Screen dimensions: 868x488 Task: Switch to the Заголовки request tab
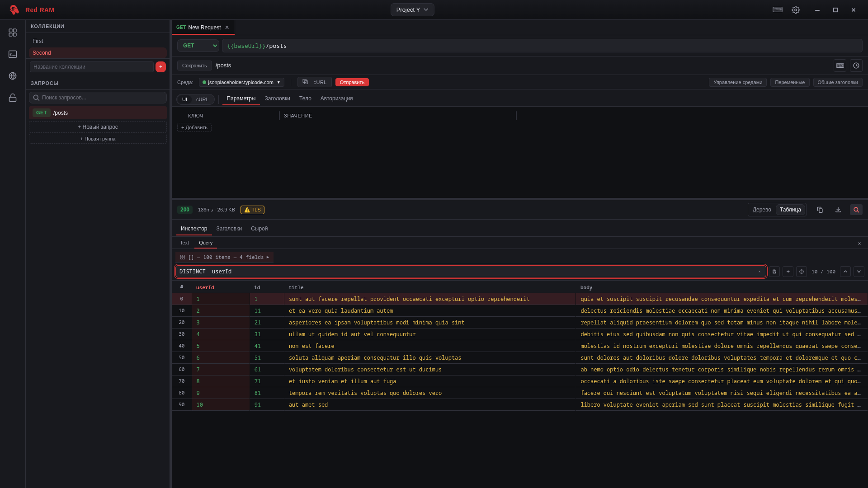(277, 99)
